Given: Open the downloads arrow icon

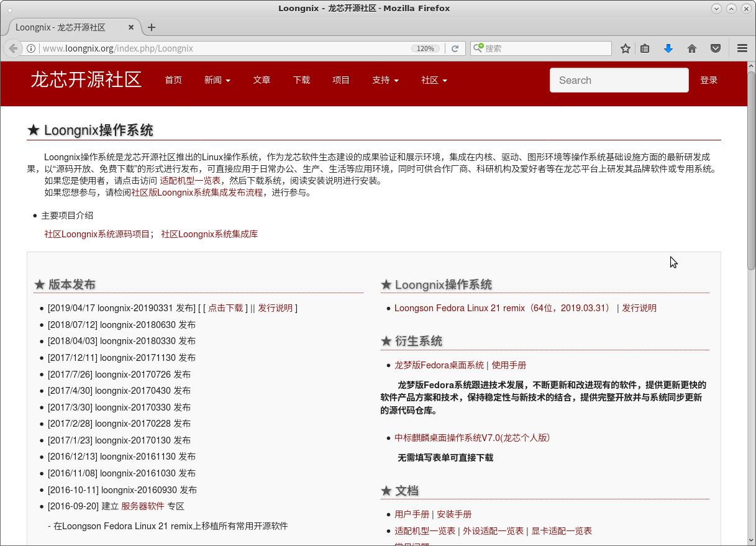Looking at the screenshot, I should 668,48.
